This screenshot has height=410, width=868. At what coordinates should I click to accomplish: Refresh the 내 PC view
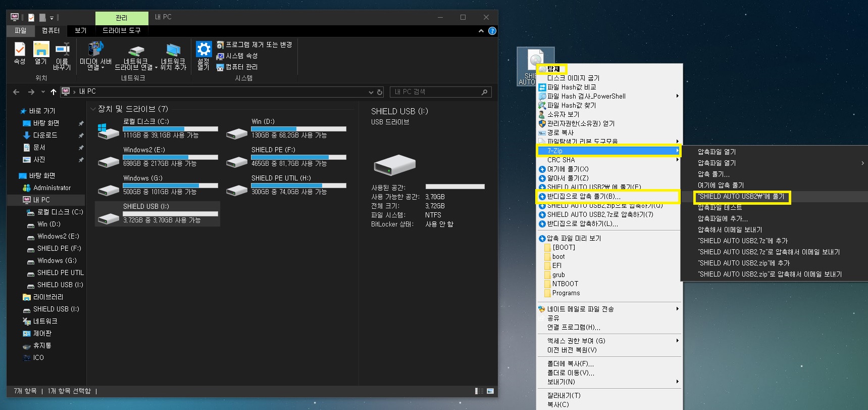[380, 92]
